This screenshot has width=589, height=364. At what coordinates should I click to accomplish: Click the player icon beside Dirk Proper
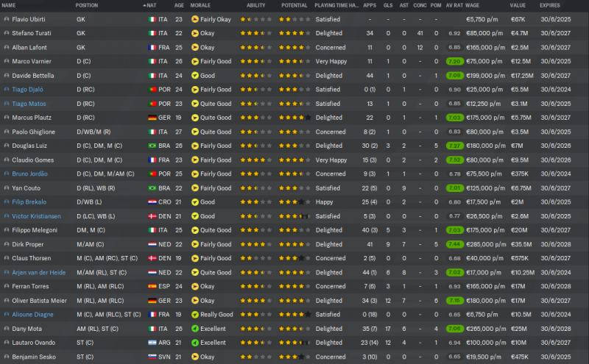7,244
